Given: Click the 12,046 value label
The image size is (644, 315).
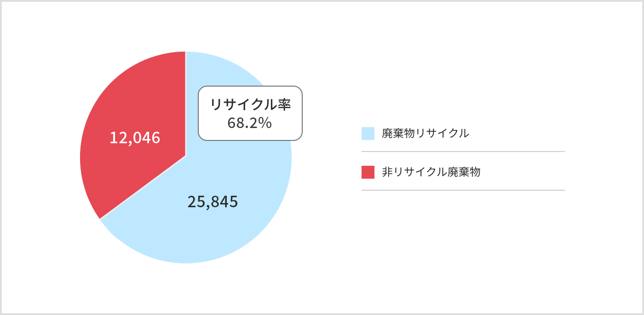Looking at the screenshot, I should pyautogui.click(x=135, y=138).
